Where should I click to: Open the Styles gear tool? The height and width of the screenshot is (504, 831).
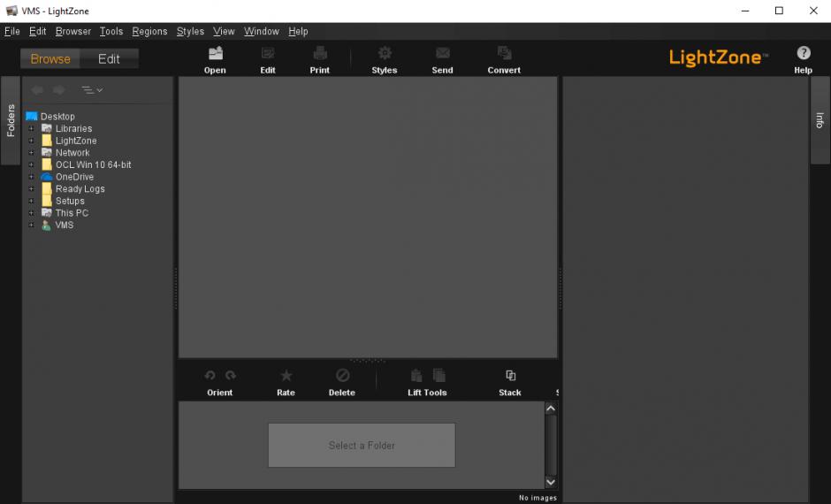click(x=385, y=53)
